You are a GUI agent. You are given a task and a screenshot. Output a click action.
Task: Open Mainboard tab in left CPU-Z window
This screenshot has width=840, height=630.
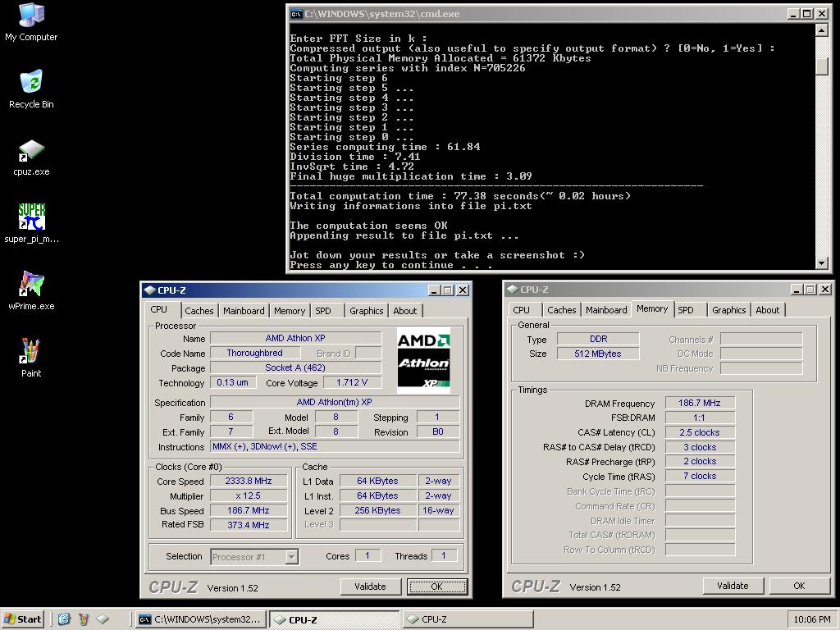[x=244, y=311]
